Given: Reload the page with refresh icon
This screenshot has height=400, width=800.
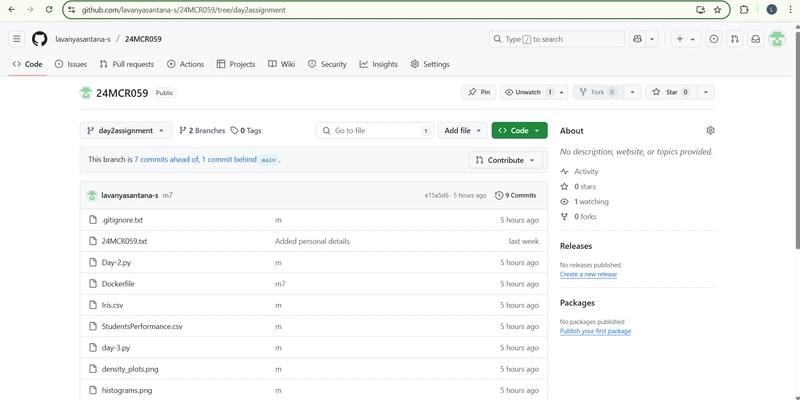Looking at the screenshot, I should point(48,10).
